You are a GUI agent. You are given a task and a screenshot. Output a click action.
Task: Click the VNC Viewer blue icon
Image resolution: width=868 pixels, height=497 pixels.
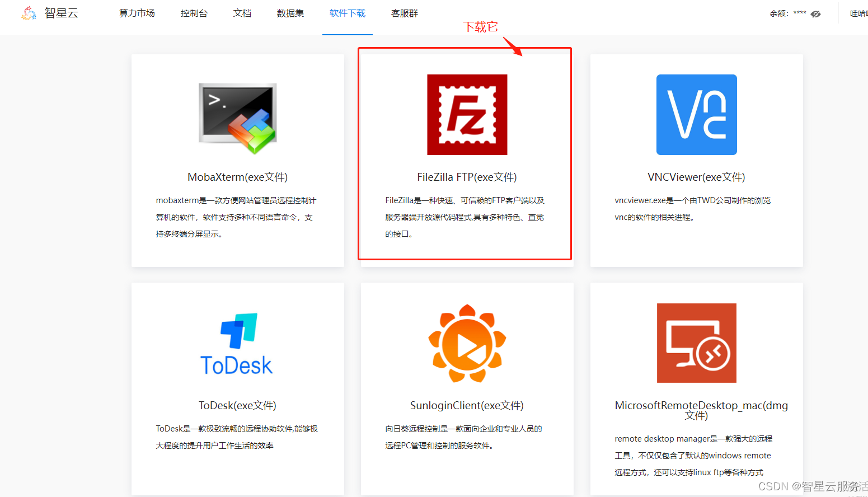[697, 115]
